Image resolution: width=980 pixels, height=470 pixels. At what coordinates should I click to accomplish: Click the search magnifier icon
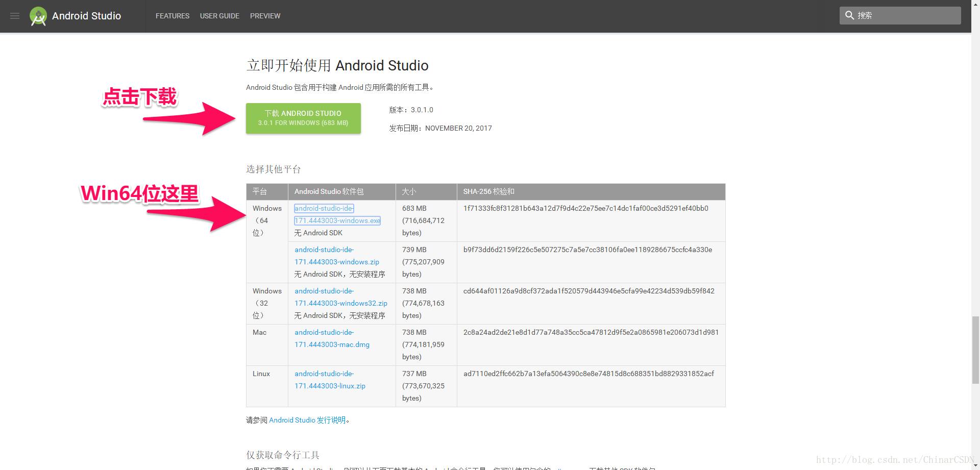click(x=849, y=15)
